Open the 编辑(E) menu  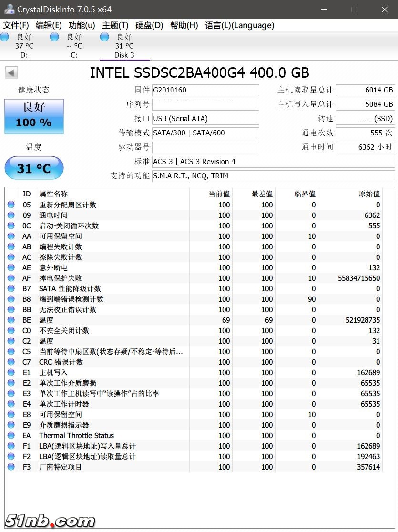[49, 25]
